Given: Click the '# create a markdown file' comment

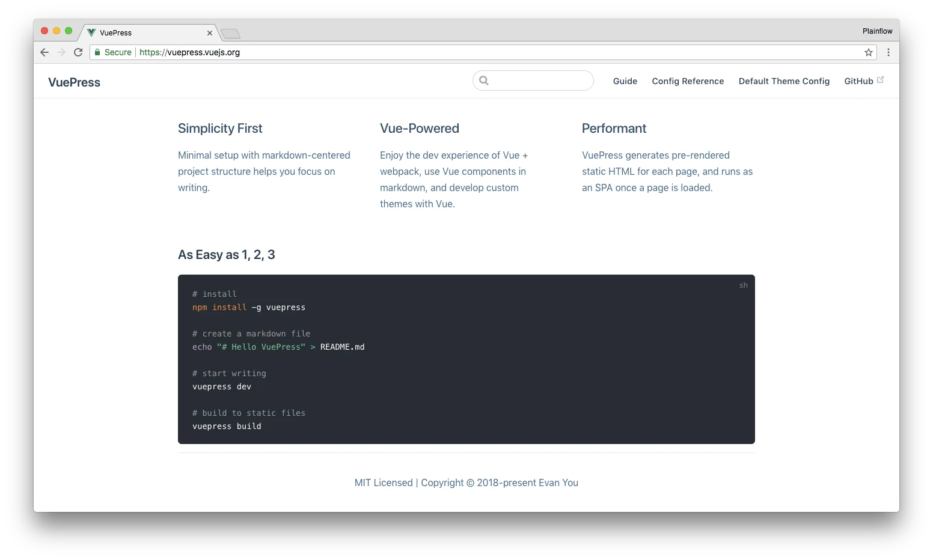Looking at the screenshot, I should (251, 333).
